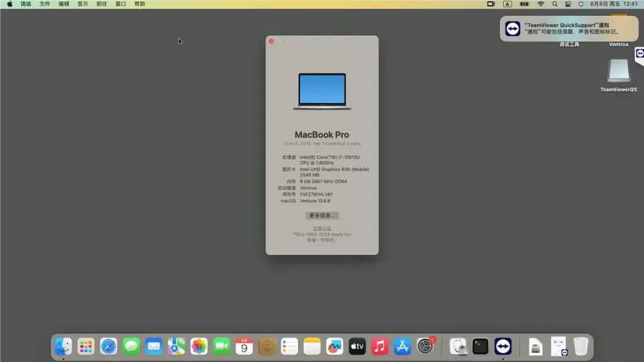644x362 pixels.
Task: Open battery status menu
Action: 525,4
